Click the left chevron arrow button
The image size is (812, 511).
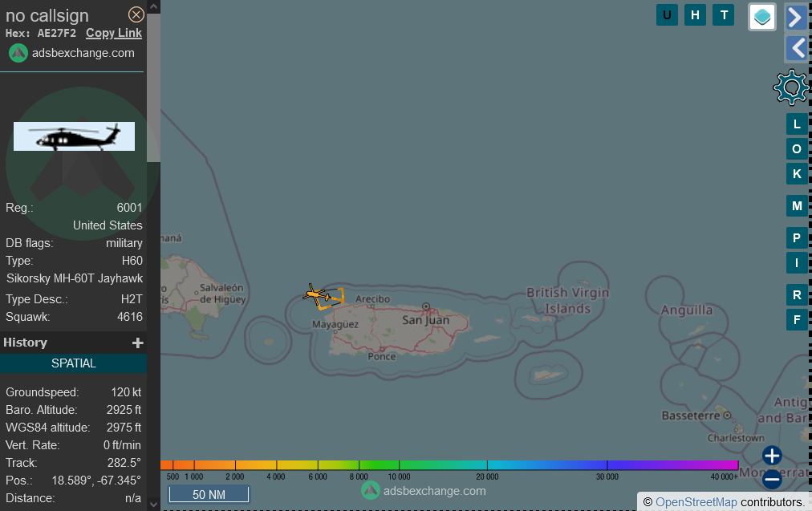point(797,49)
